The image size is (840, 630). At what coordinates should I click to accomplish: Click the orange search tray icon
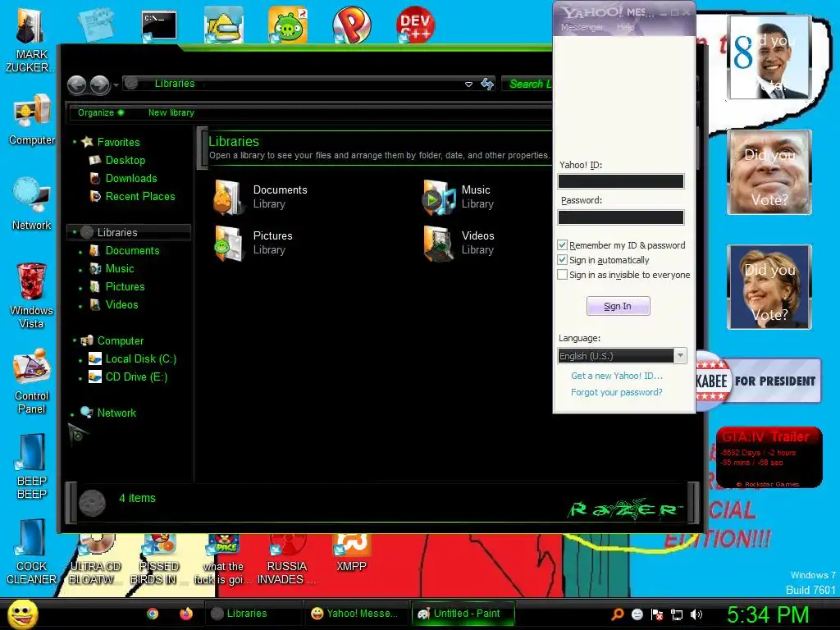[618, 614]
